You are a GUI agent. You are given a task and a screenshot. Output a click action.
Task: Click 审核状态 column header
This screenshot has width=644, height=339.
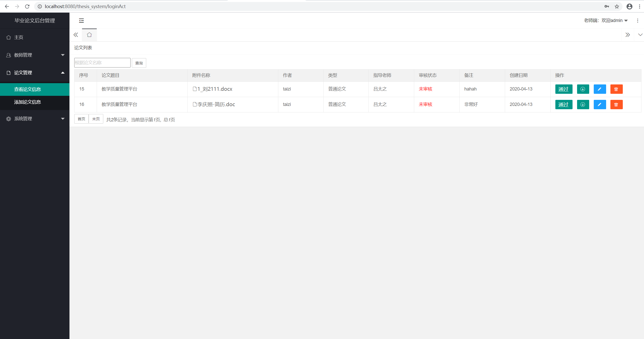click(x=428, y=75)
